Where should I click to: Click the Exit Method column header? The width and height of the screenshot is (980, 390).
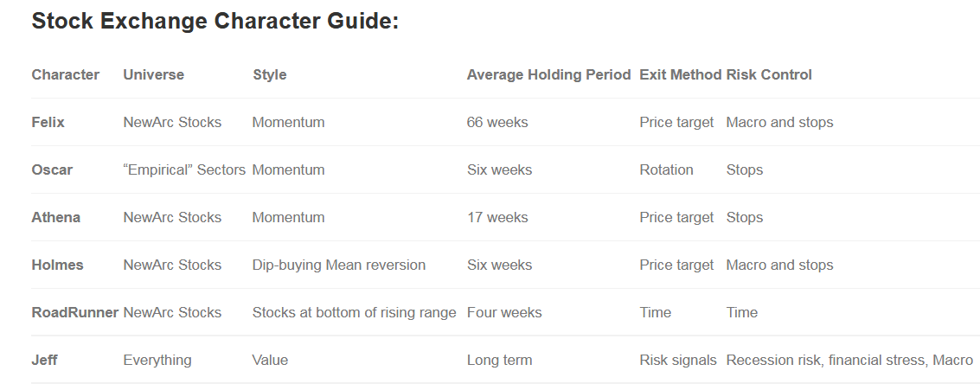point(680,74)
